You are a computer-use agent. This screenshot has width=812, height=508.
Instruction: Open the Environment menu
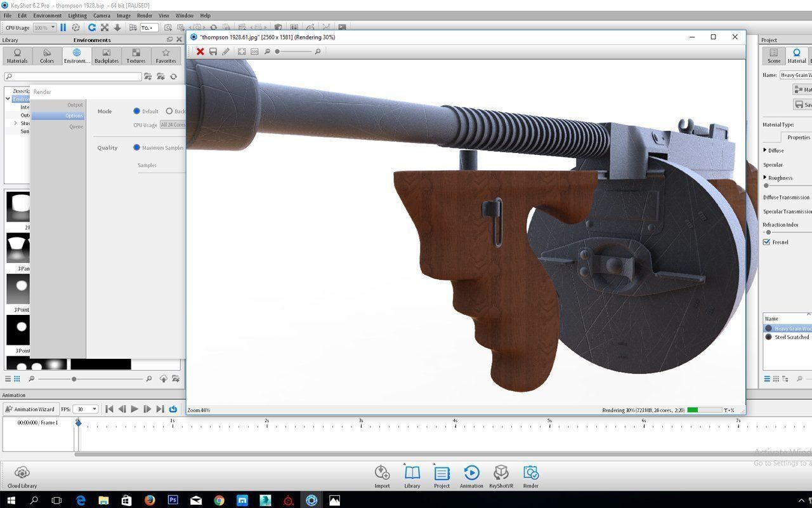(48, 15)
